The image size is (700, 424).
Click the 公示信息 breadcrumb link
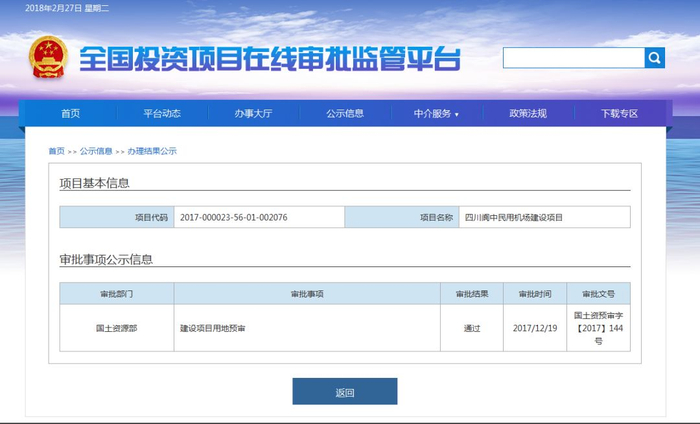click(96, 151)
